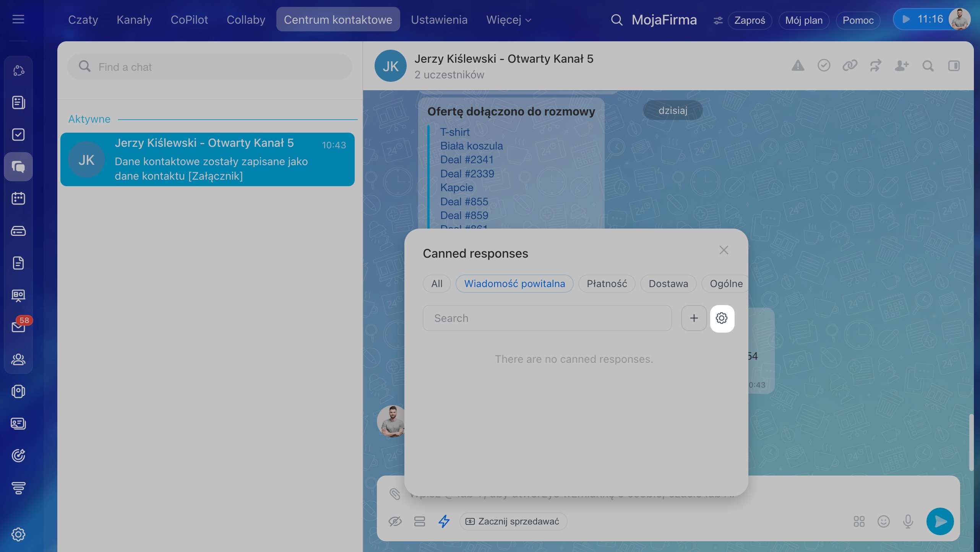This screenshot has width=980, height=552.
Task: Open canned responses settings gear
Action: (x=722, y=318)
